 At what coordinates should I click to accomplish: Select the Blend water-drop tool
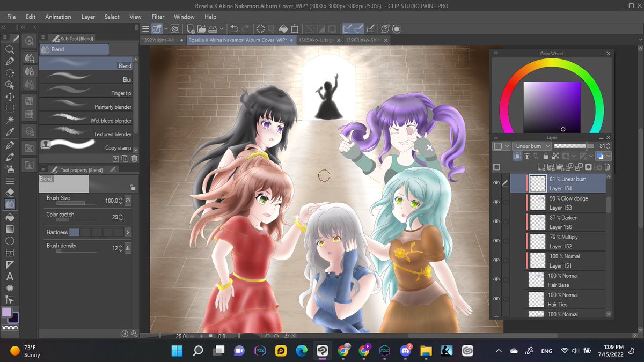click(x=10, y=204)
